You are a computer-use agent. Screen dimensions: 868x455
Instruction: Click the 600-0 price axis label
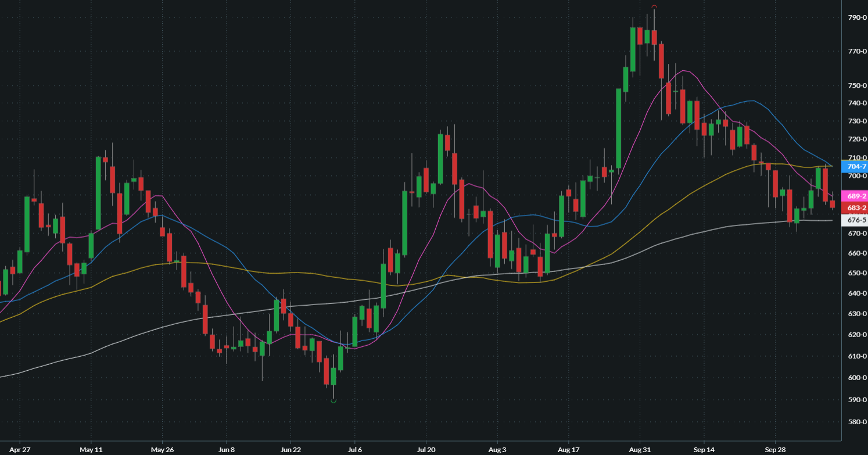[857, 378]
